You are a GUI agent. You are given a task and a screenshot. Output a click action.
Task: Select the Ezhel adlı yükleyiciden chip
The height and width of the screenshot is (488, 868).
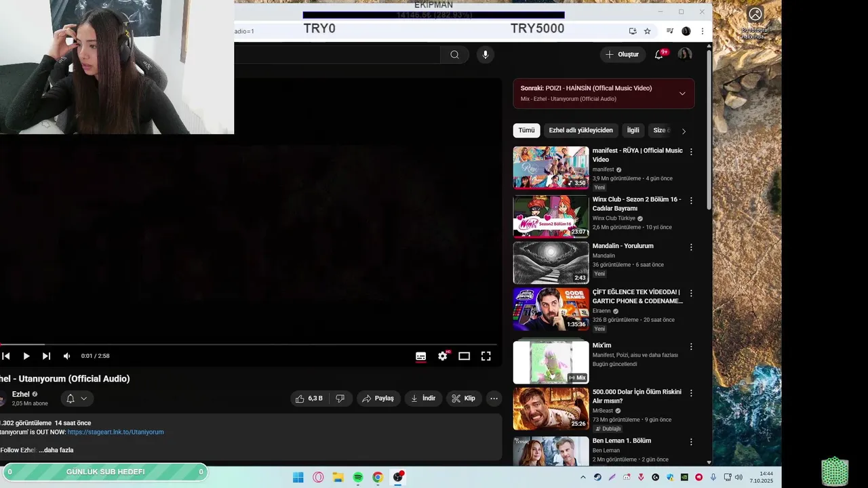581,130
